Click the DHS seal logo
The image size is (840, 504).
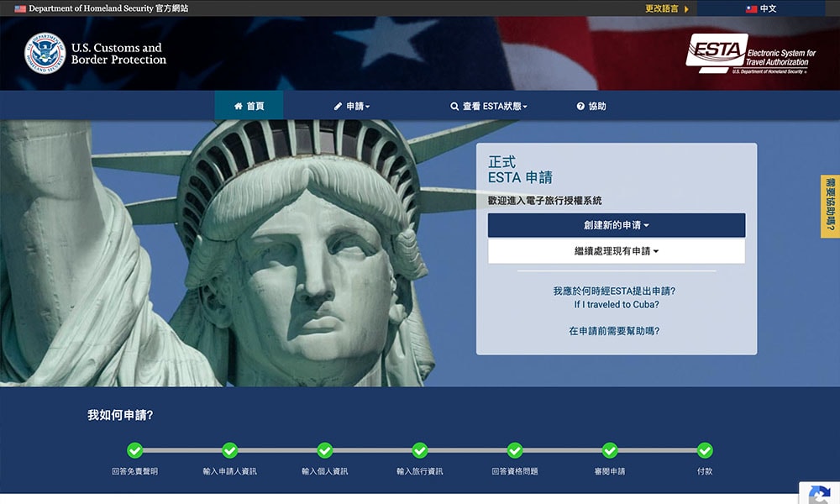(45, 53)
